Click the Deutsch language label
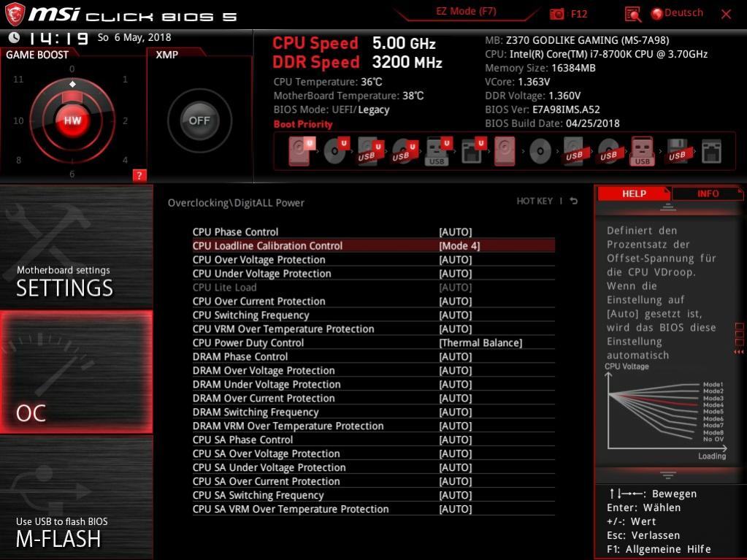Screen dimensions: 747x560 683,13
